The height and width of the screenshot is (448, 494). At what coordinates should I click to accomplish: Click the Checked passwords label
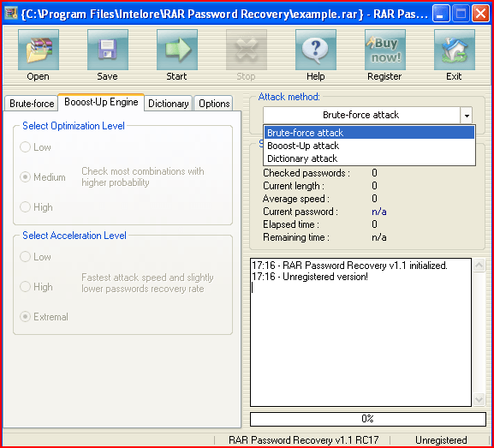point(307,173)
